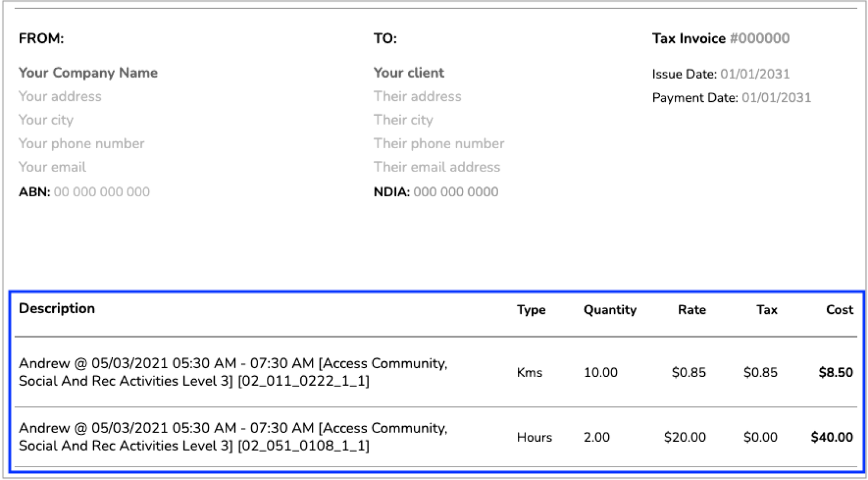Click the Tax column header
Image resolution: width=868 pixels, height=480 pixels.
tap(767, 310)
